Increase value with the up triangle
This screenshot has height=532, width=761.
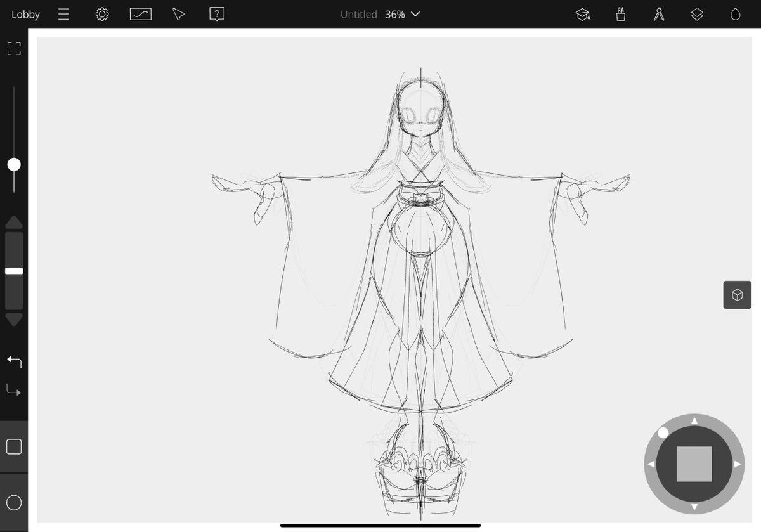click(14, 223)
